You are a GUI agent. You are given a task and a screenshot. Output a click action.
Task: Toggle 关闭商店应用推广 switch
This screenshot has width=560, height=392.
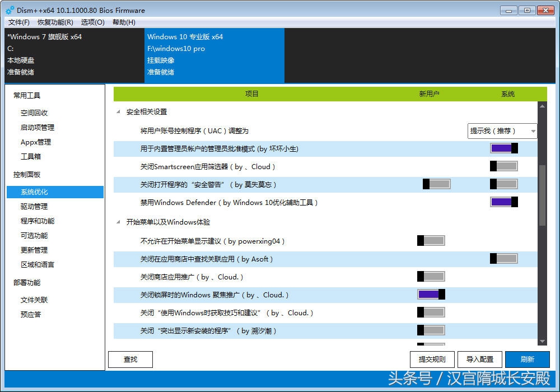point(431,276)
